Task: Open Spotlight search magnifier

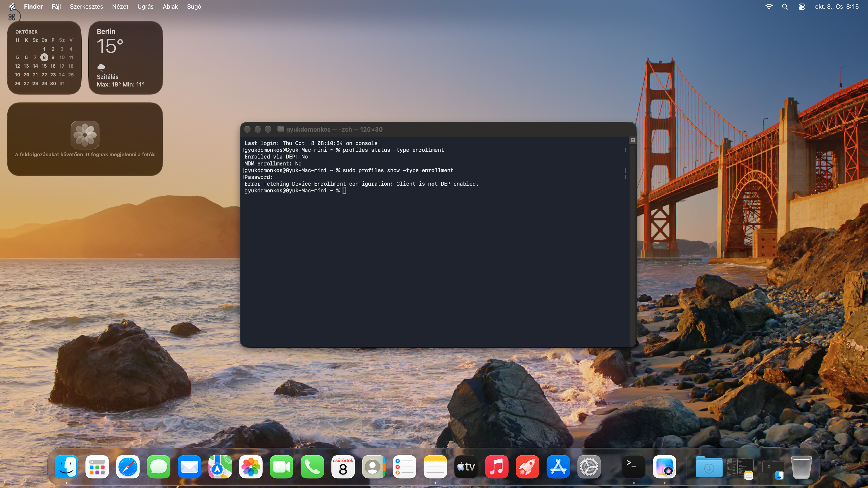Action: click(785, 7)
